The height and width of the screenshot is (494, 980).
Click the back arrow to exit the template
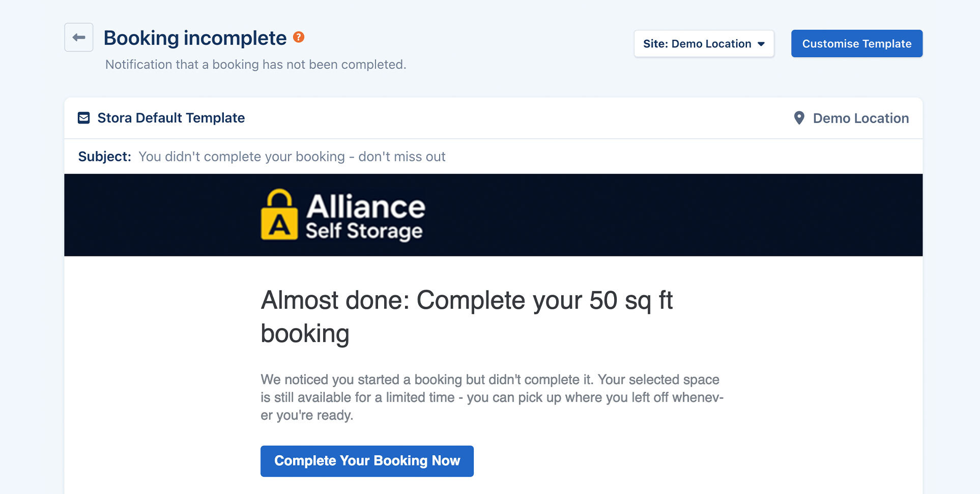[x=78, y=37]
